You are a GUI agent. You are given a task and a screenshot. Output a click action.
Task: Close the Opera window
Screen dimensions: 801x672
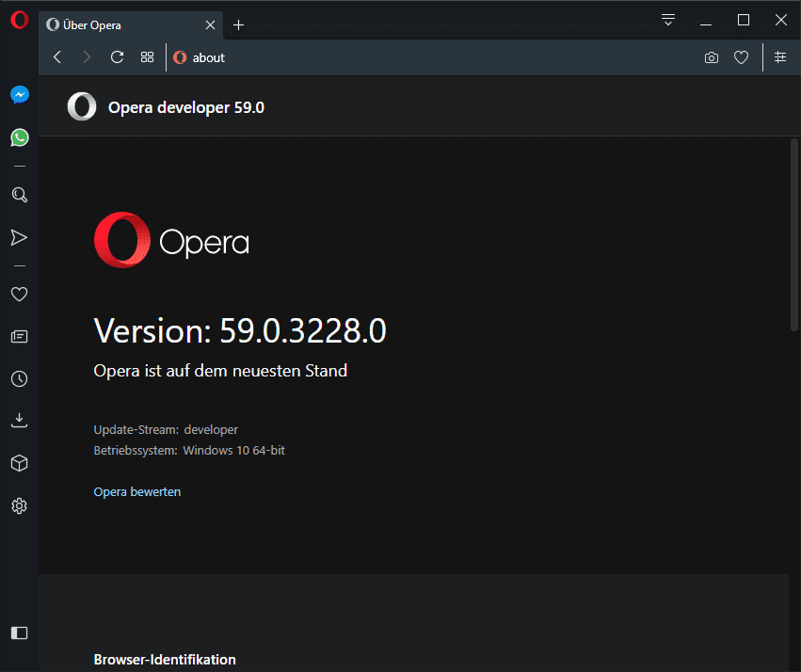pyautogui.click(x=781, y=20)
